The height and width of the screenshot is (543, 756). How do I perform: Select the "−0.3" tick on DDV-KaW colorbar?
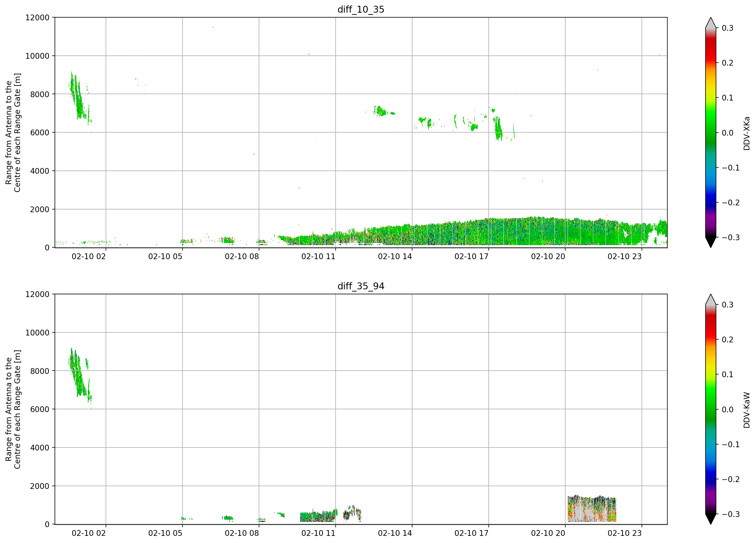tap(731, 514)
